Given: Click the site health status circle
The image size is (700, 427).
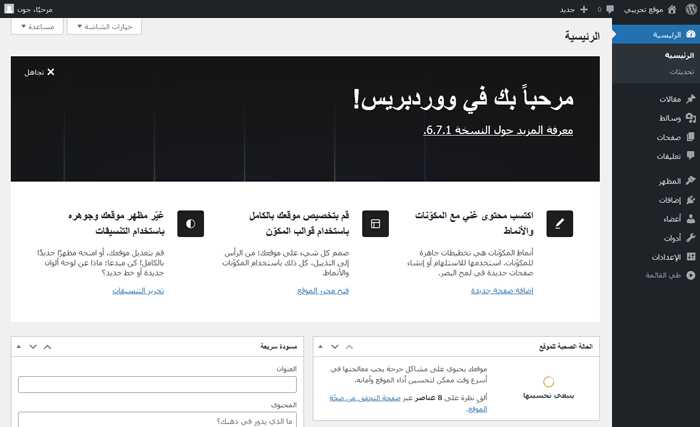Looking at the screenshot, I should click(548, 381).
